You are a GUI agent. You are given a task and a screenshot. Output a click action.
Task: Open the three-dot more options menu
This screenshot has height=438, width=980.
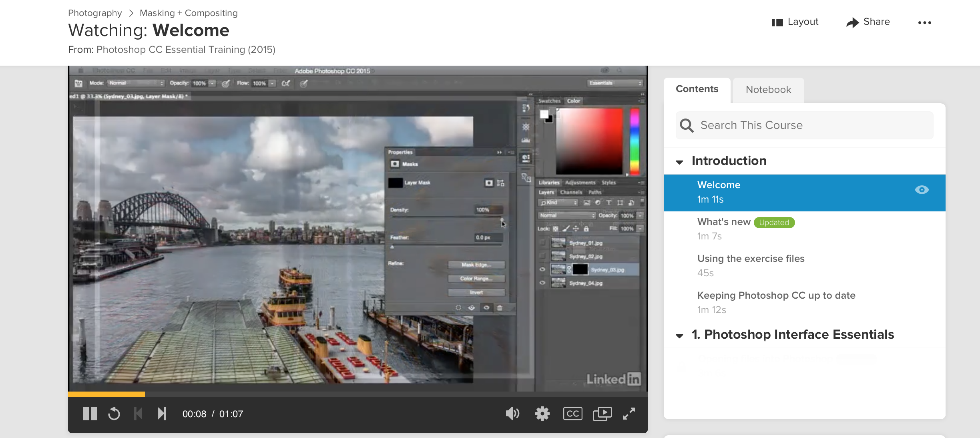[x=924, y=23]
